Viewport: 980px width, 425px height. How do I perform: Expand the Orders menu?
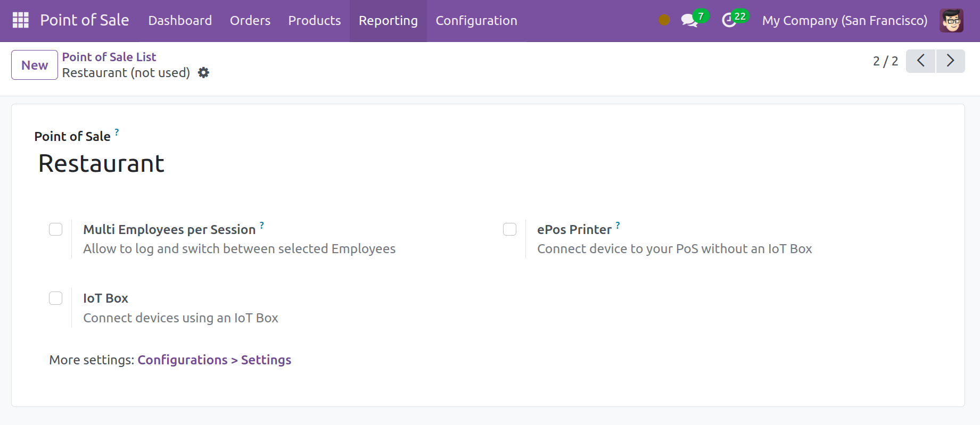click(250, 21)
